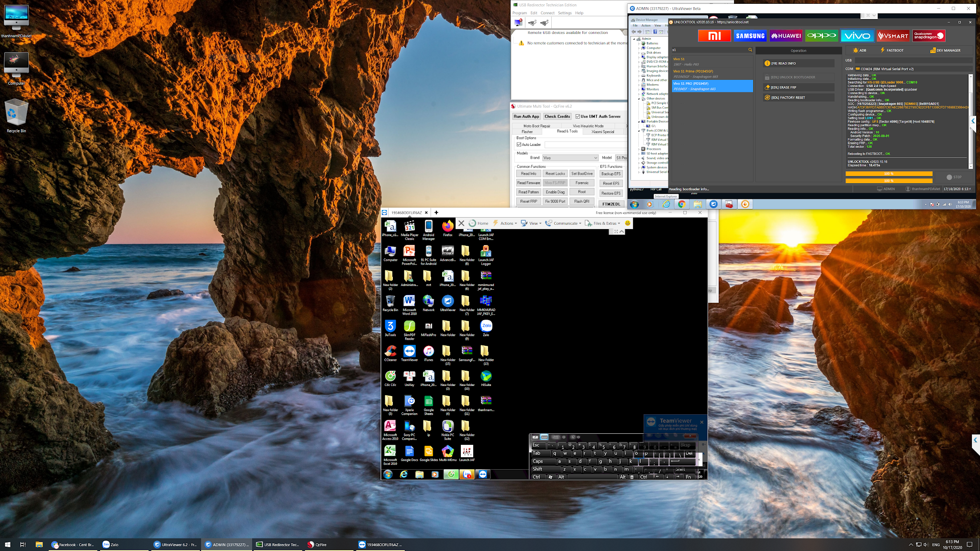
Task: Select the Xiaomi MI brand icon
Action: (x=714, y=36)
